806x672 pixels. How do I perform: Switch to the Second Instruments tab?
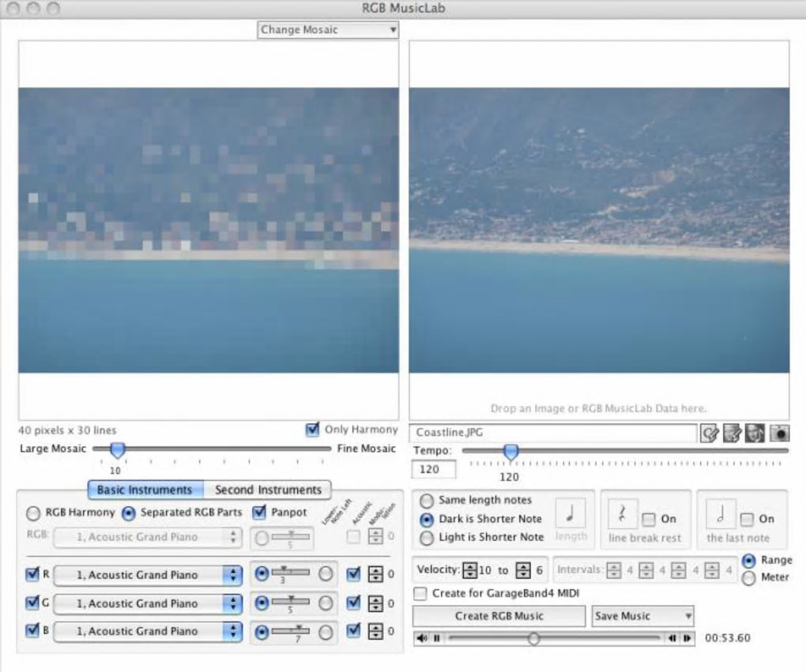pos(267,490)
